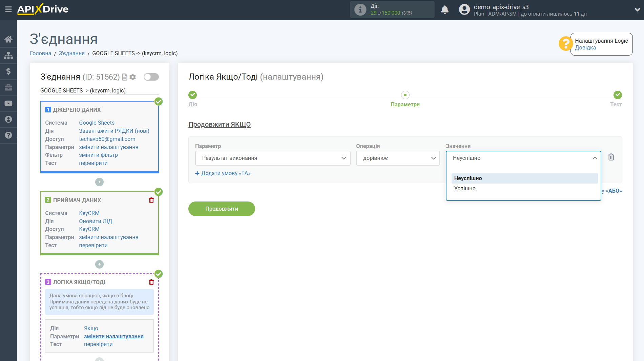This screenshot has width=644, height=361.
Task: Open billing dollar sidebar icon
Action: coord(8,71)
